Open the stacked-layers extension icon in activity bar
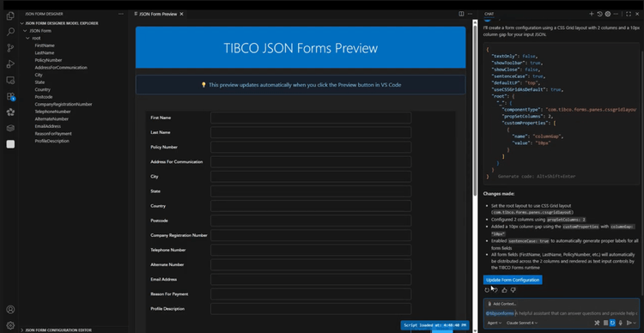The height and width of the screenshot is (333, 644). pyautogui.click(x=10, y=128)
